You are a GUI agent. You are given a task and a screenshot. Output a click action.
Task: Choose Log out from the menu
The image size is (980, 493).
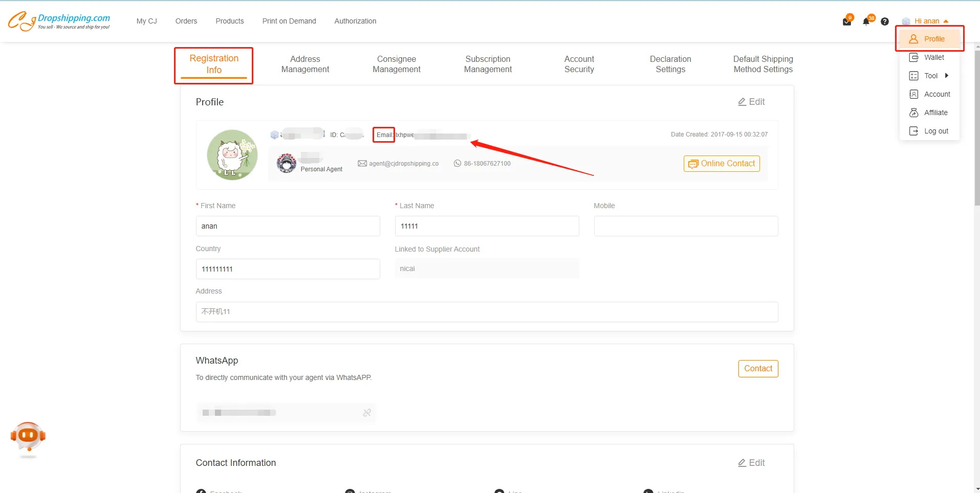coord(935,131)
